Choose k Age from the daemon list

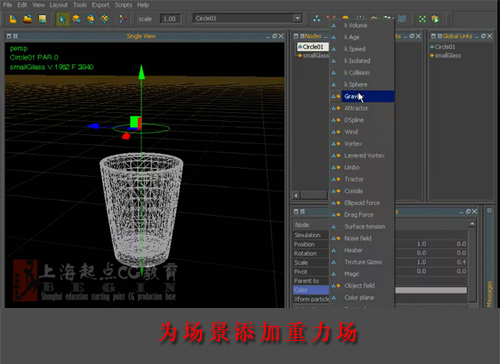[x=362, y=37]
